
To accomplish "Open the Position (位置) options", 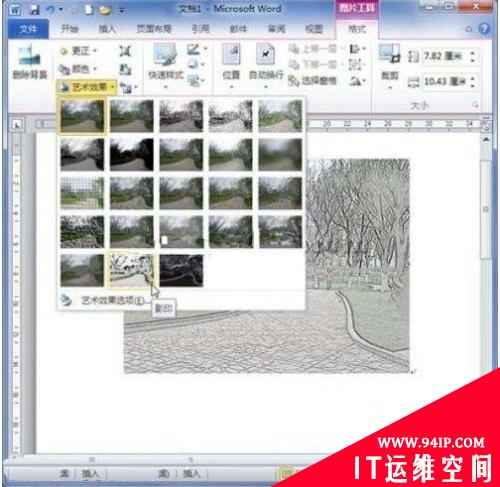I will click(x=231, y=66).
